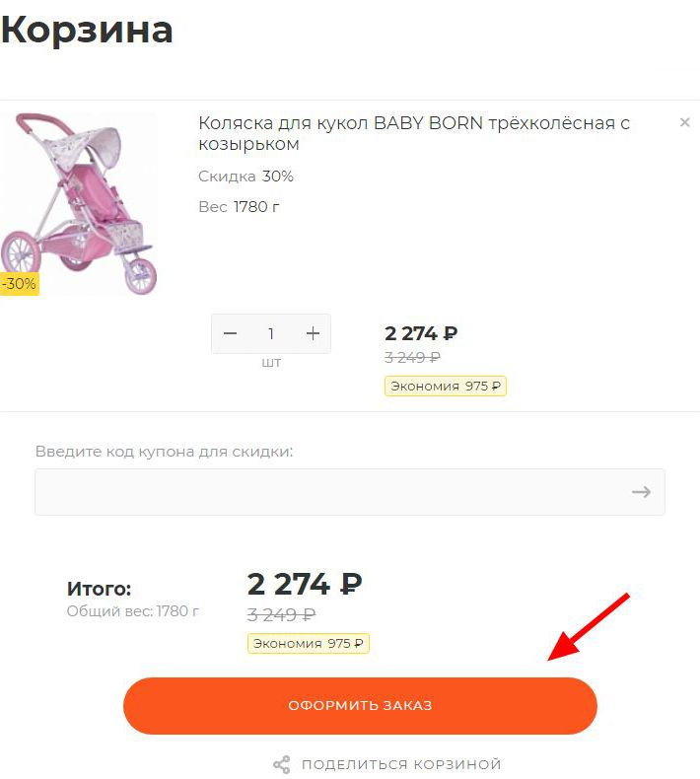The height and width of the screenshot is (779, 700).
Task: Remove the BABY BORN stroller from cart
Action: point(684,123)
